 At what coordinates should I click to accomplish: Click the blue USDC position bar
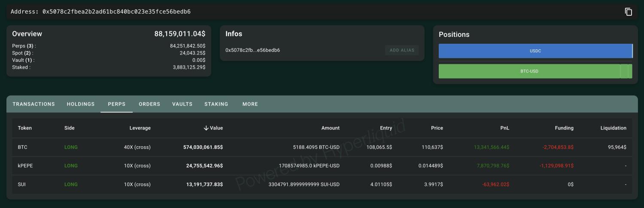535,51
